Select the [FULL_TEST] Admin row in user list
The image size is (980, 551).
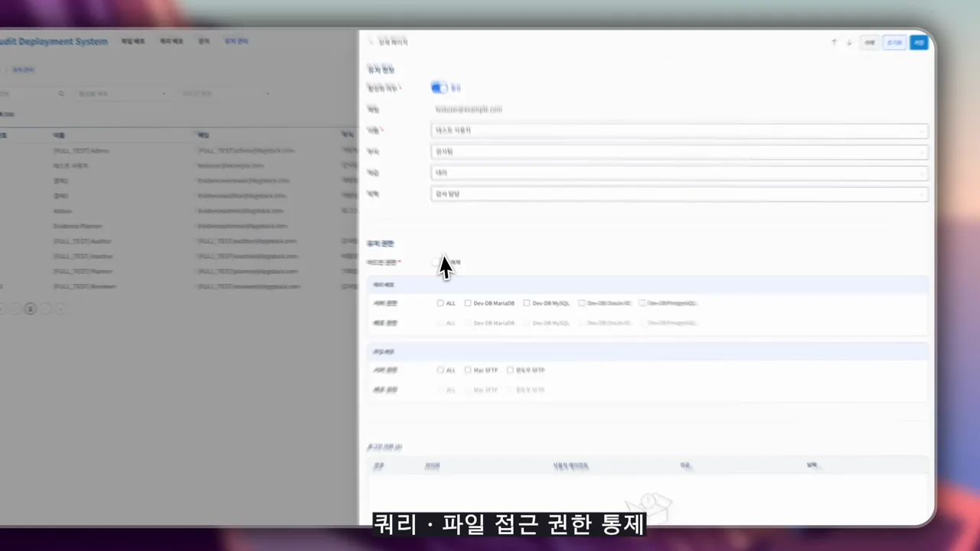click(x=180, y=151)
